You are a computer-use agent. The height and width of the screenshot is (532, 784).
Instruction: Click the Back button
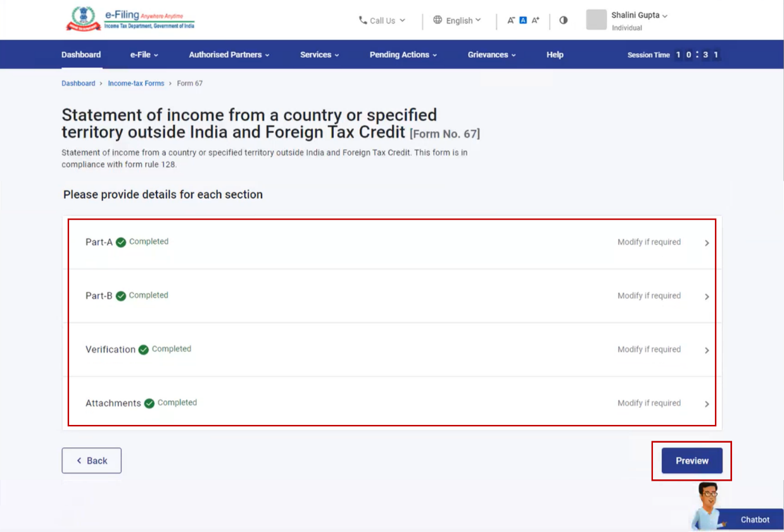(91, 460)
